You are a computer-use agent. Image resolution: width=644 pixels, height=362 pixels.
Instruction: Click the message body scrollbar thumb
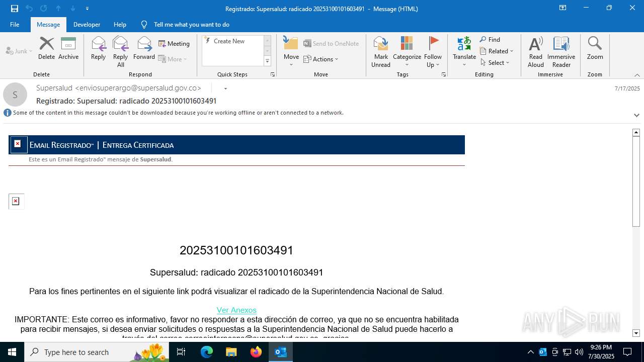click(x=636, y=182)
